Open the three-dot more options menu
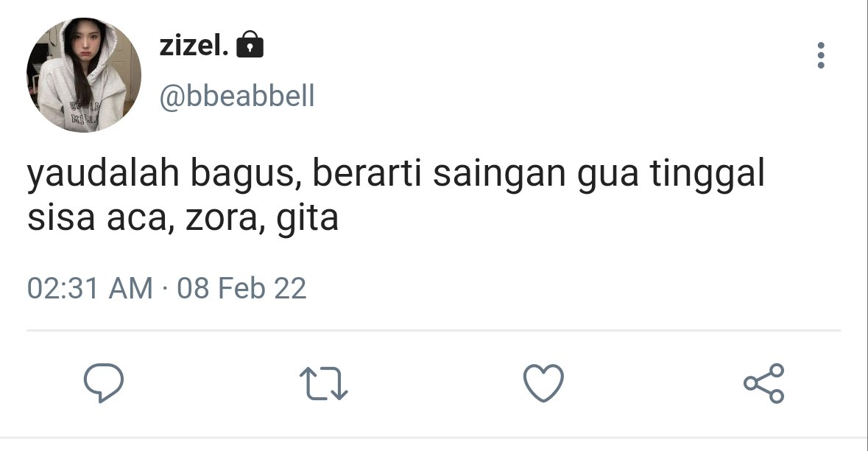Screen dimensions: 868x451 click(820, 55)
